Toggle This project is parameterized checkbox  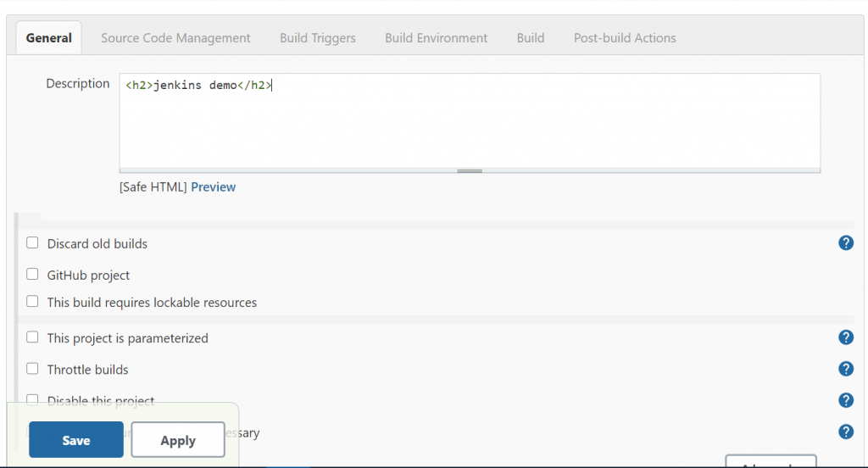32,337
